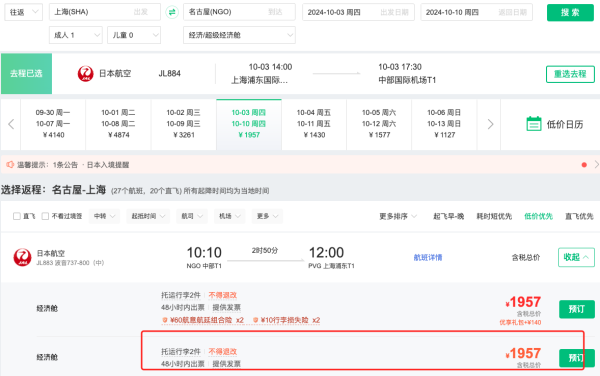Screen dimensions: 600x376
Task: Expand the 更多 filter dropdown
Action: coord(267,216)
